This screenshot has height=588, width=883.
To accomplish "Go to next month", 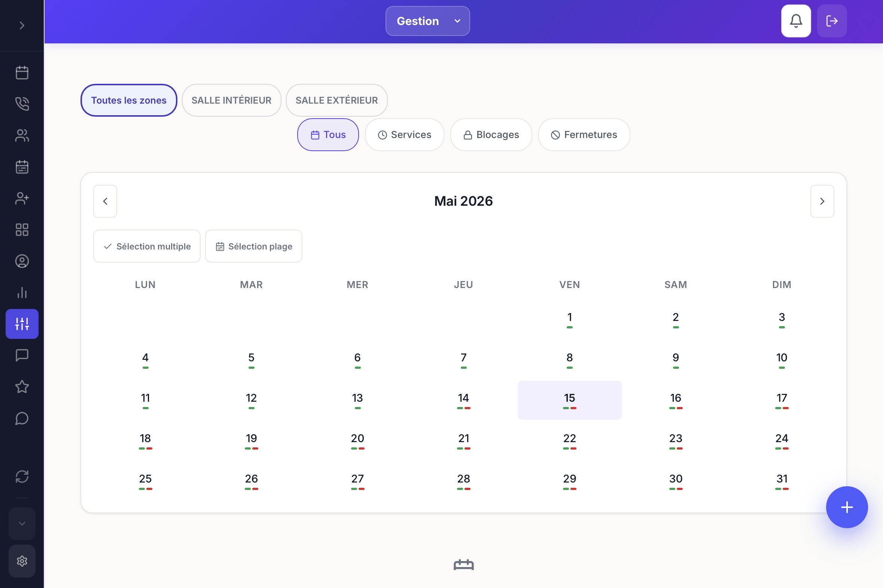I will pos(822,201).
